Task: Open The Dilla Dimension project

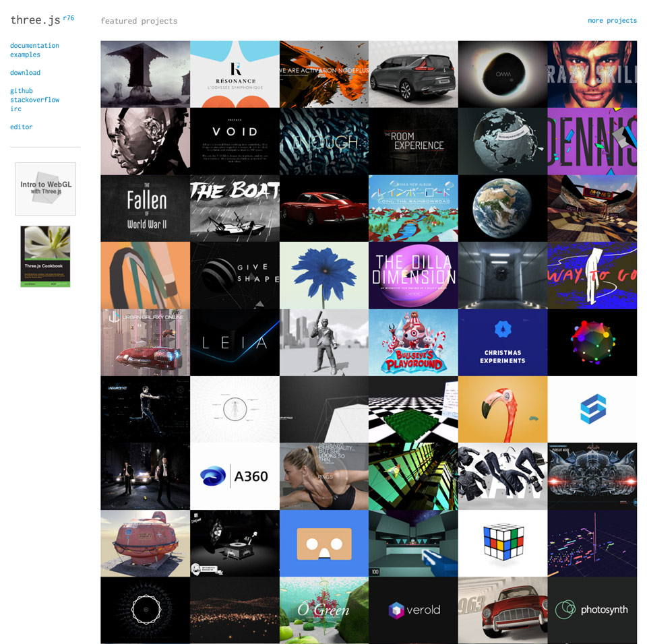Action: click(x=413, y=276)
